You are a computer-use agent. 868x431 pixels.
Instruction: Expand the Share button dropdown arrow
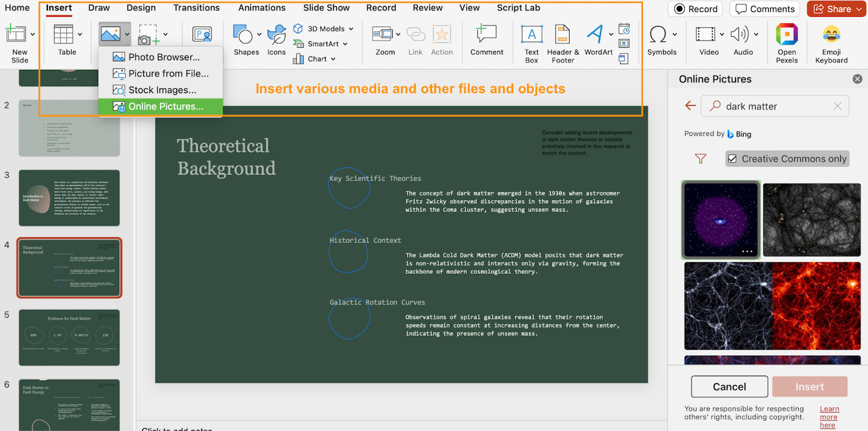(x=859, y=9)
